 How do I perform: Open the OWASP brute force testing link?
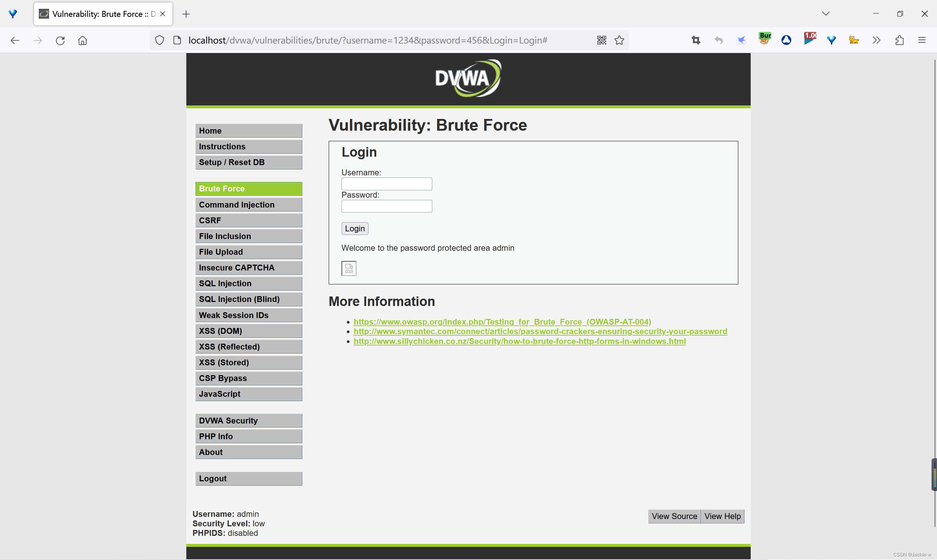(x=502, y=322)
